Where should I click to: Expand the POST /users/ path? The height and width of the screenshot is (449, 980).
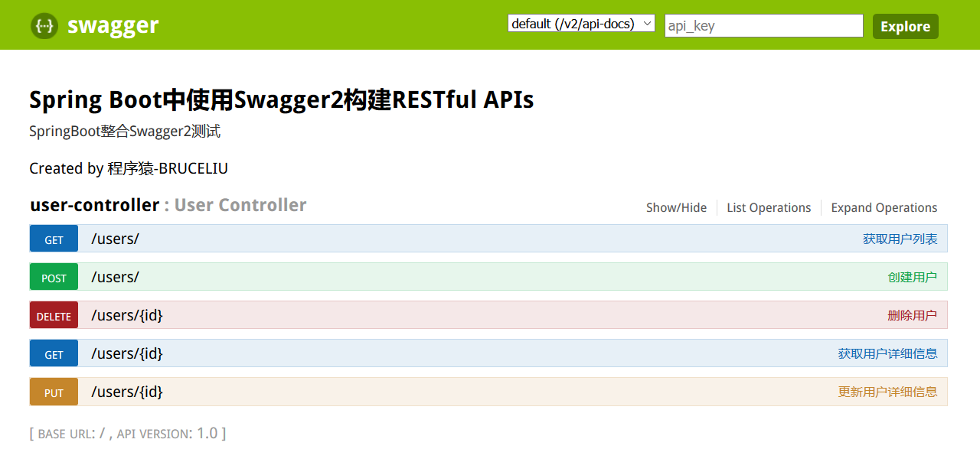(x=115, y=277)
